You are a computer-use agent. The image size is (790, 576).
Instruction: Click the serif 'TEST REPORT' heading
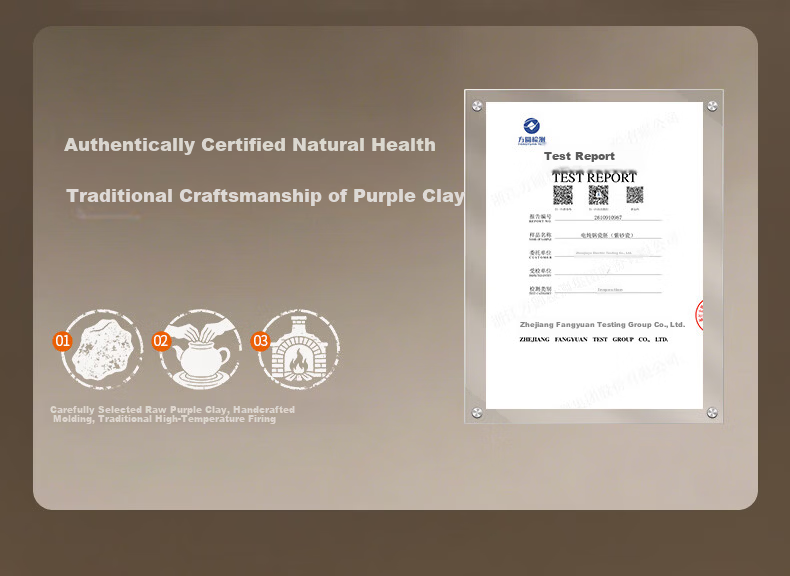[594, 177]
